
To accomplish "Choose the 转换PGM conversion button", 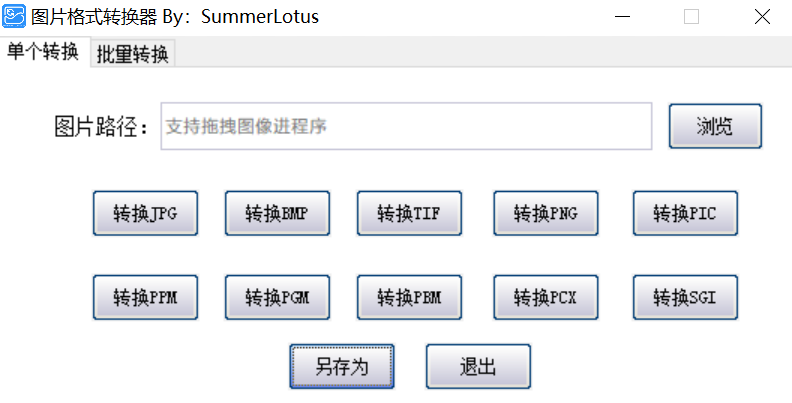I will 277,297.
